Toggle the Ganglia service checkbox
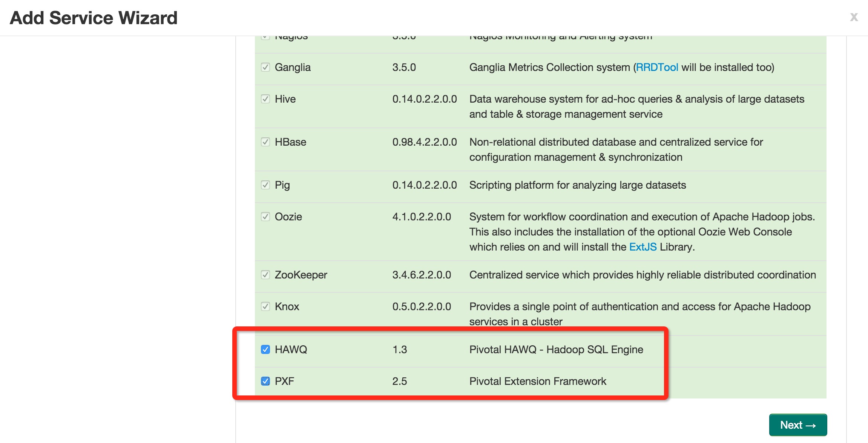Image resolution: width=868 pixels, height=443 pixels. [x=265, y=67]
